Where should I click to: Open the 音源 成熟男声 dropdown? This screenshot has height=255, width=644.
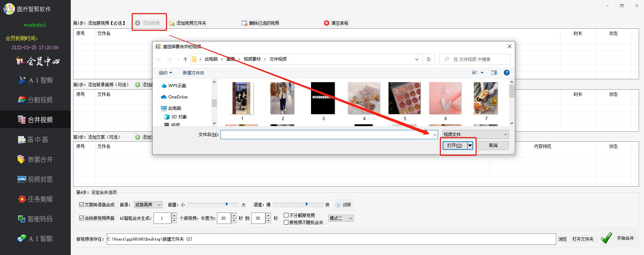tap(148, 205)
